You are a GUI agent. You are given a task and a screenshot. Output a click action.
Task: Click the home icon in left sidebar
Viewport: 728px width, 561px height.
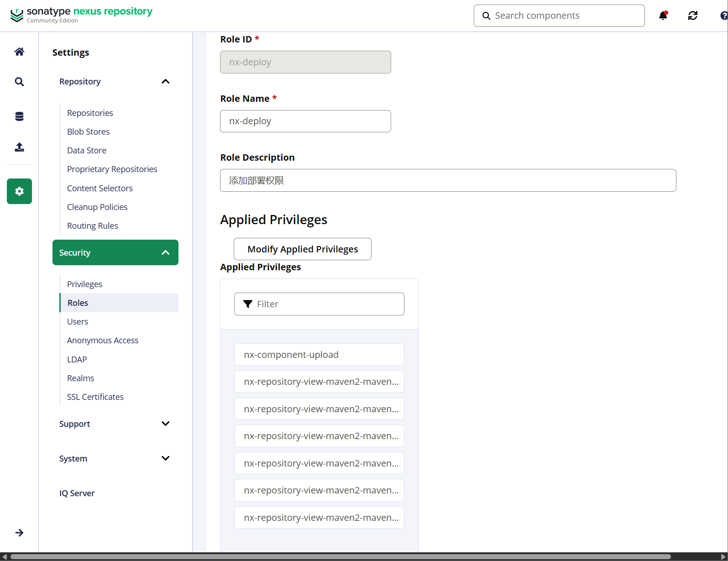[19, 52]
